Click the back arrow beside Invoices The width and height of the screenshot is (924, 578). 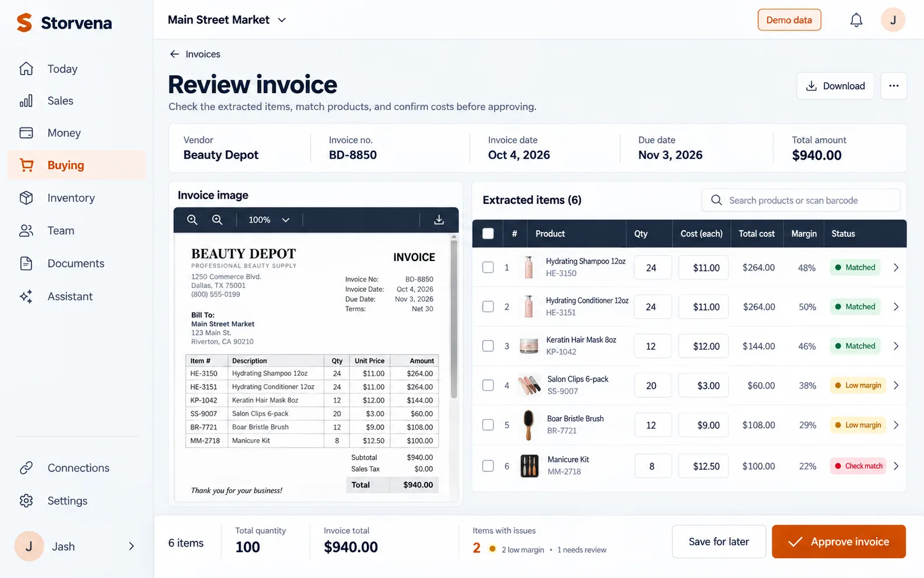pos(174,54)
